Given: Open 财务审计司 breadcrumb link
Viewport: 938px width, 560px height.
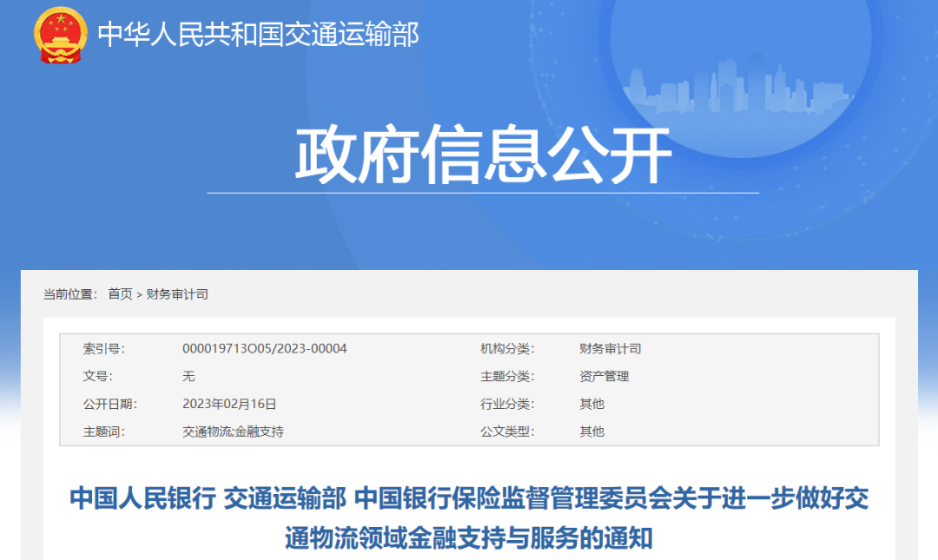Looking at the screenshot, I should coord(177,293).
